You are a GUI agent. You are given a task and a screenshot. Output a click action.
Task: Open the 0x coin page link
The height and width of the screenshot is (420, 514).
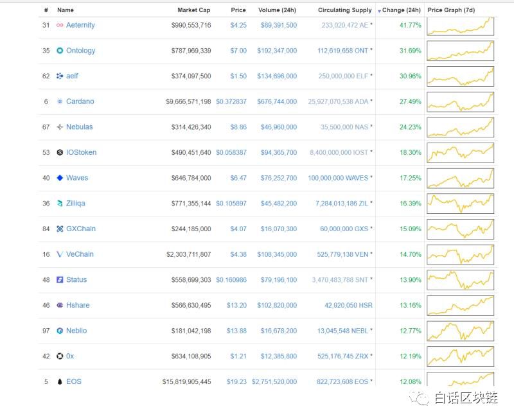[x=70, y=356]
